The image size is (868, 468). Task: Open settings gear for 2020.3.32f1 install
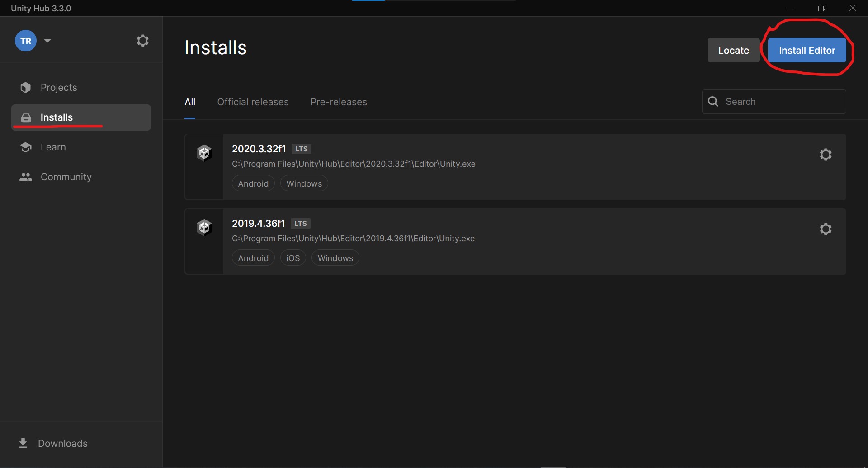(x=826, y=154)
